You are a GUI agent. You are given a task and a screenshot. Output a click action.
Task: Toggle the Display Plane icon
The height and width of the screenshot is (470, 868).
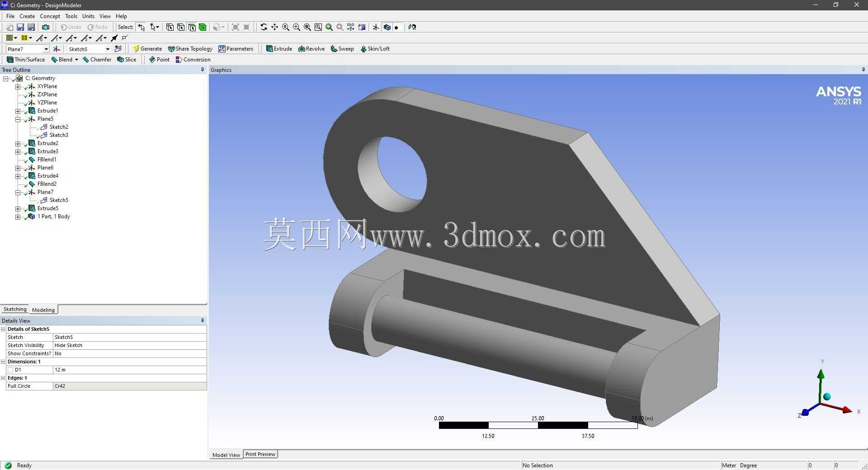coord(376,27)
